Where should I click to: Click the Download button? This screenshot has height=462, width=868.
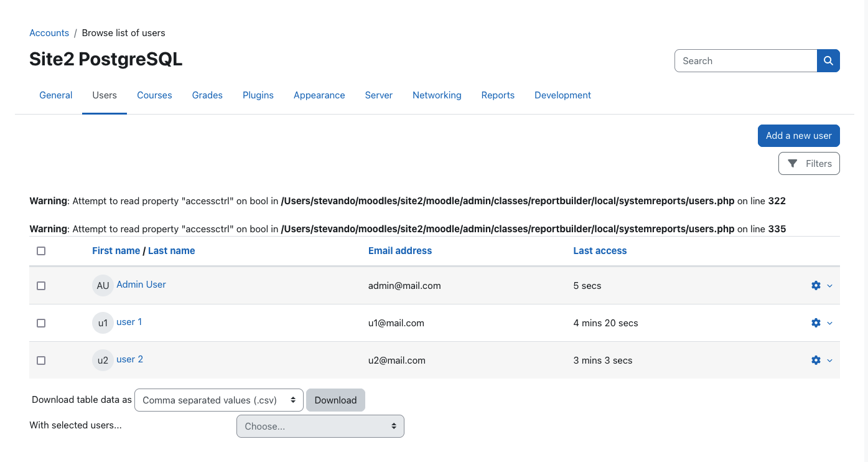pos(335,400)
